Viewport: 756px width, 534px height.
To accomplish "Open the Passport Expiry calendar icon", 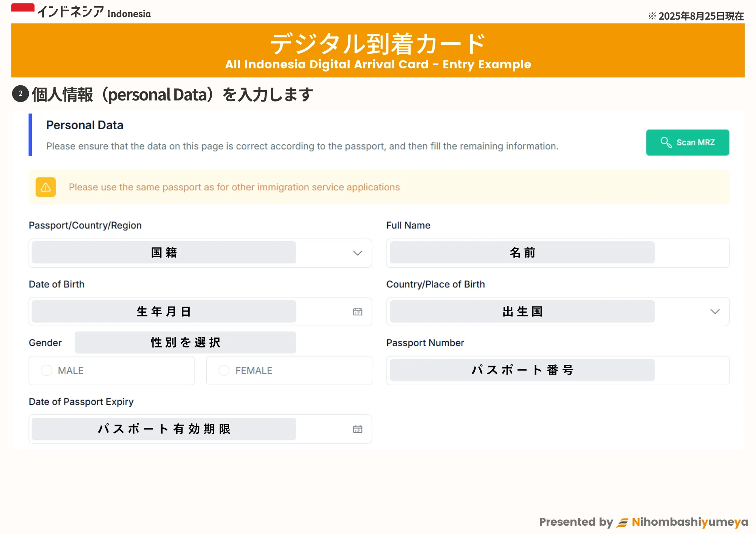I will 358,429.
